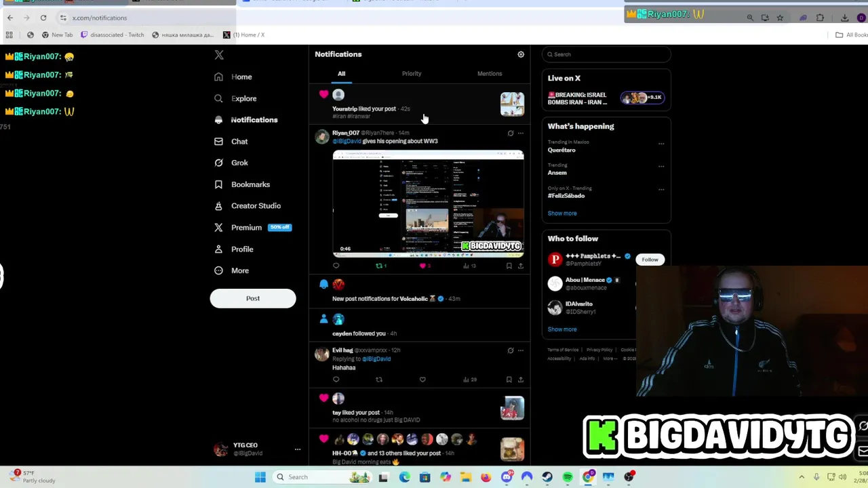Expand the More menu in sidebar

232,270
